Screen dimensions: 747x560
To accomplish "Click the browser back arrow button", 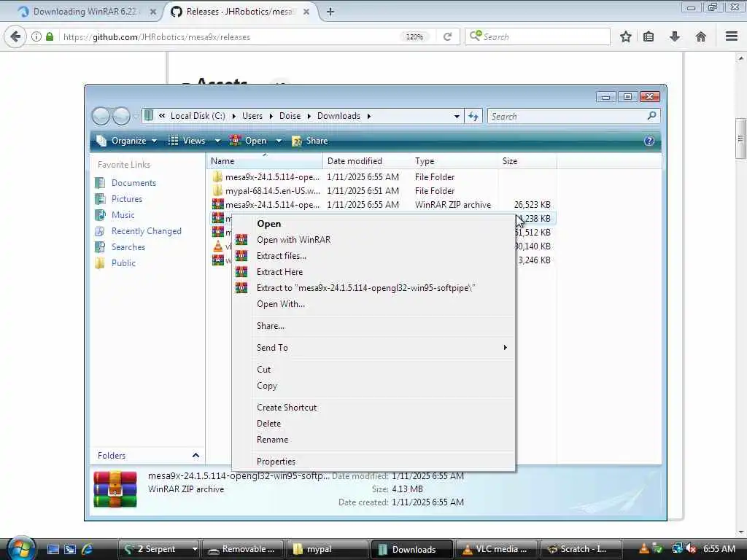I will point(15,36).
